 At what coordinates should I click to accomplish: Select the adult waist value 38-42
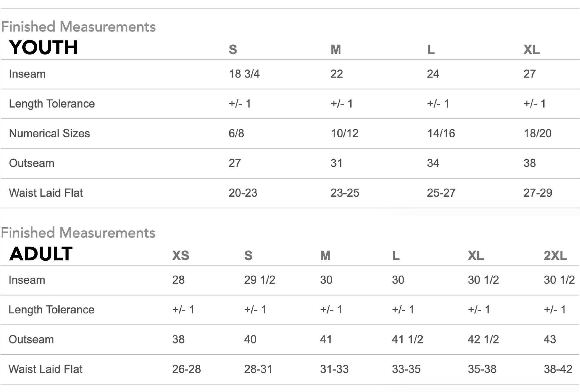pyautogui.click(x=558, y=369)
